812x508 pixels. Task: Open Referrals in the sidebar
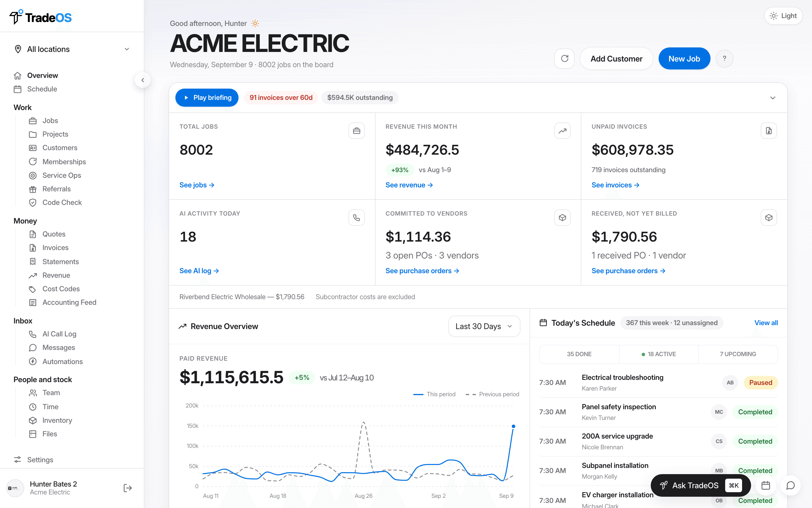pyautogui.click(x=50, y=189)
